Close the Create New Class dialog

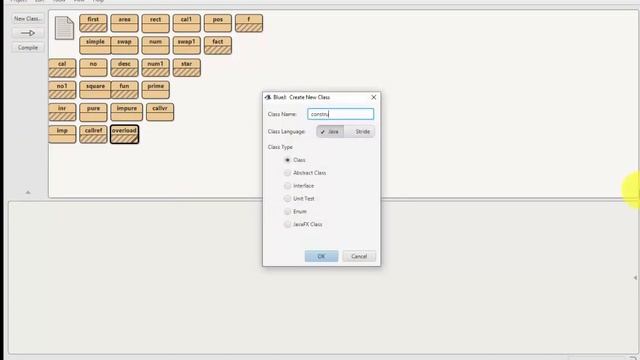pyautogui.click(x=373, y=97)
